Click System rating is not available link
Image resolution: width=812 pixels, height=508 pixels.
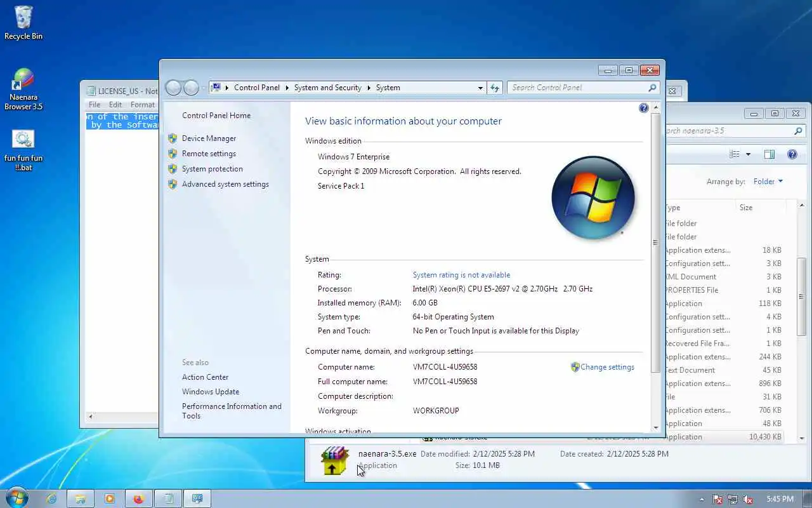(461, 275)
